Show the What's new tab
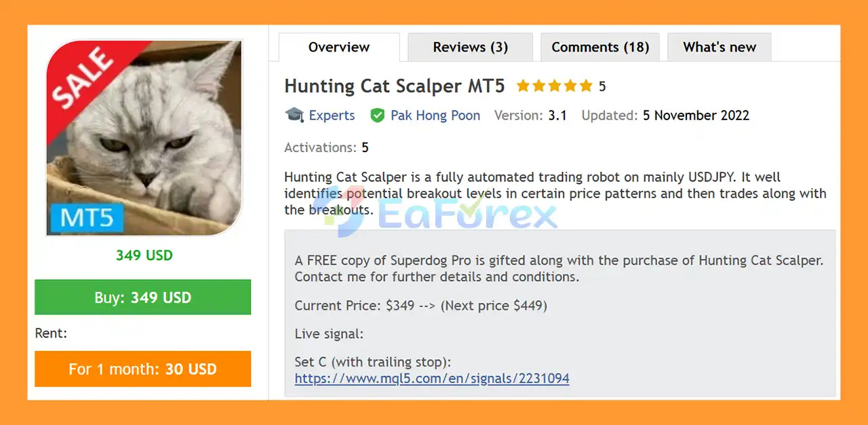Image resolution: width=868 pixels, height=425 pixels. (x=719, y=48)
